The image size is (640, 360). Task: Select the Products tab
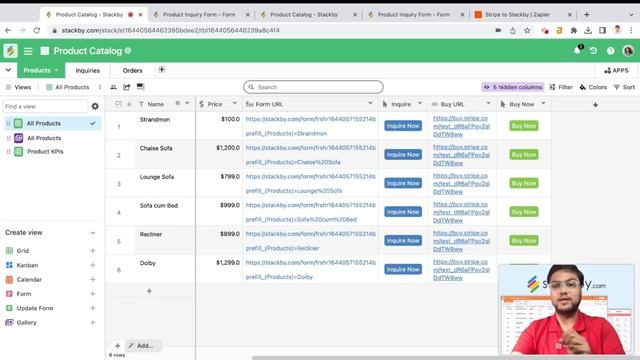(37, 70)
